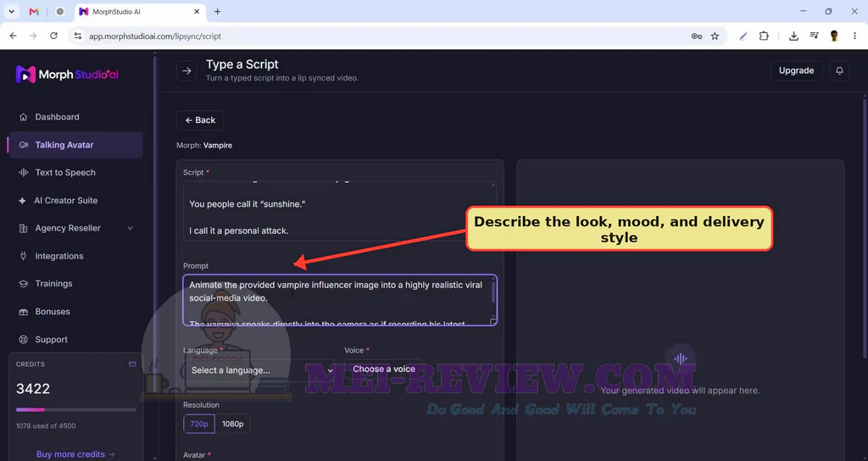868x461 pixels.
Task: Open Chrome three-dot menu
Action: [854, 36]
